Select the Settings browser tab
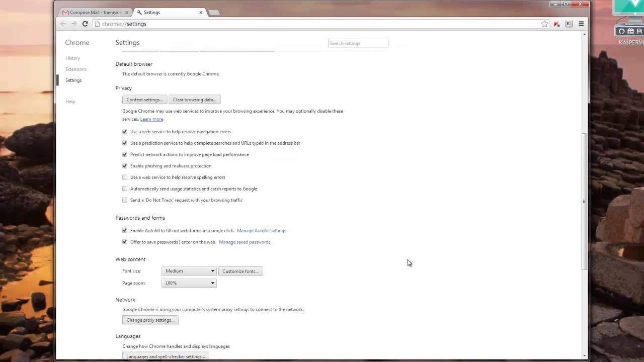 click(x=169, y=12)
